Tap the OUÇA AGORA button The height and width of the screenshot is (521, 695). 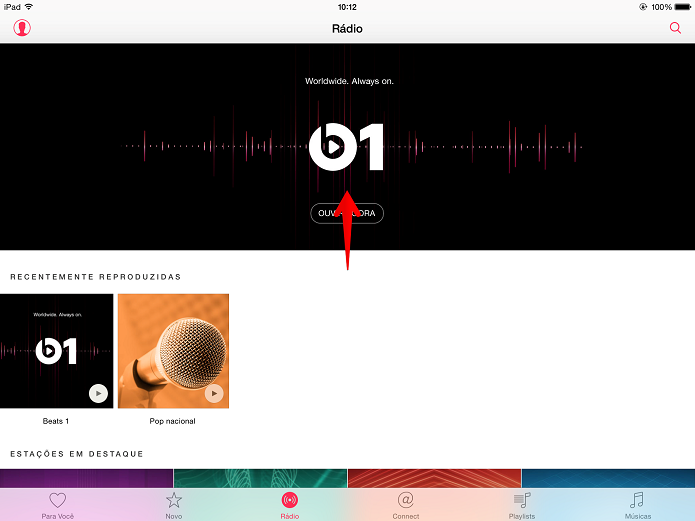click(x=347, y=213)
